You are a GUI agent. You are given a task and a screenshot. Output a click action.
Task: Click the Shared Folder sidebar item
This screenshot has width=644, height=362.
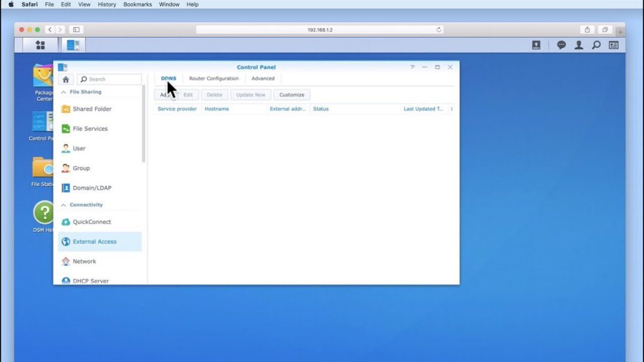[x=100, y=109]
